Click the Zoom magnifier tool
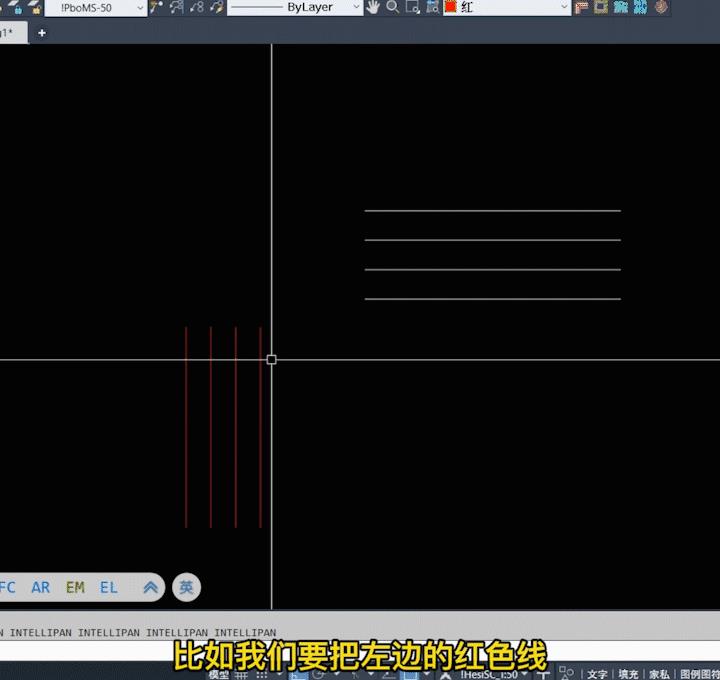This screenshot has width=720, height=680. 392,7
